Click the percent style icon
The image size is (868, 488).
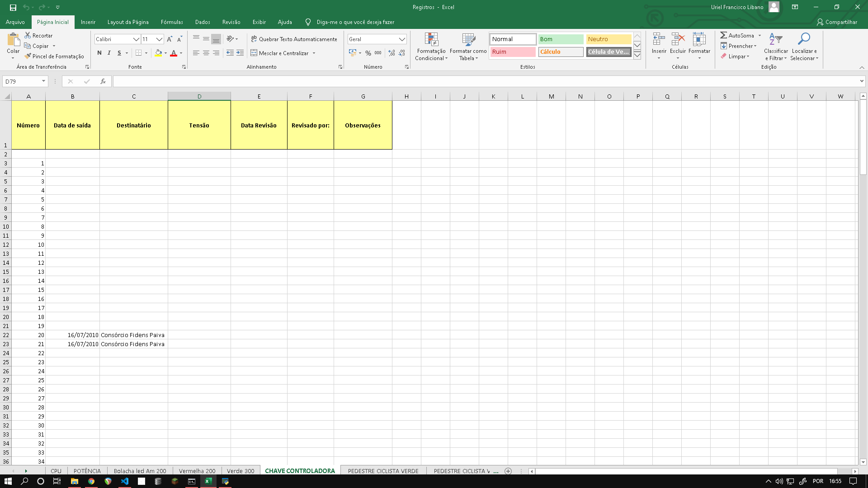368,53
